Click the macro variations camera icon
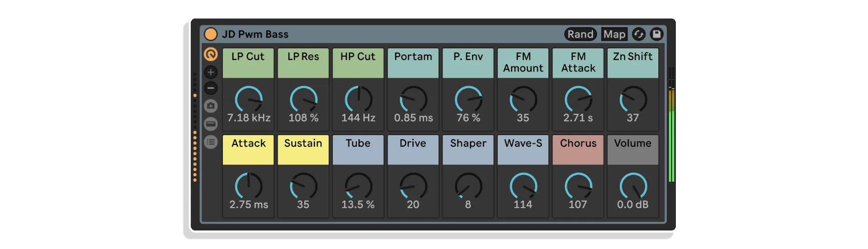This screenshot has height=249, width=868. (211, 106)
